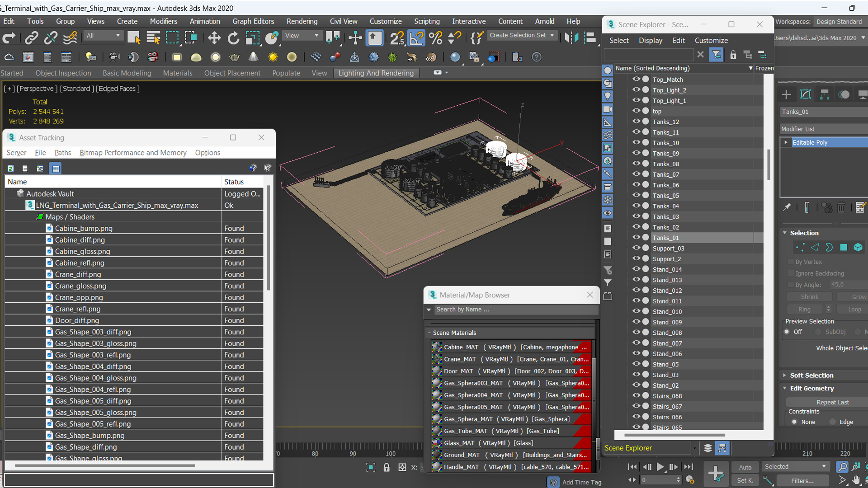The width and height of the screenshot is (868, 488).
Task: Toggle visibility of Stairs_068
Action: coord(637,396)
